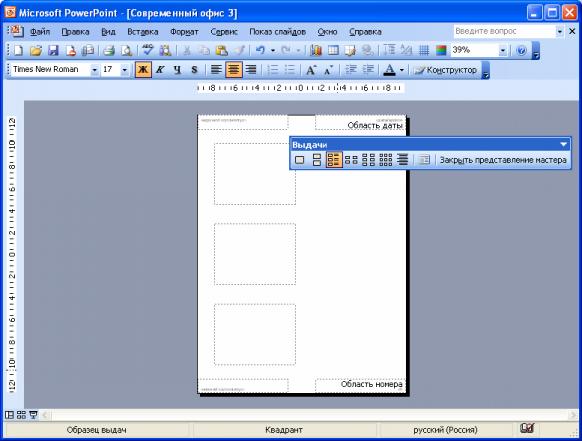Toggle align text right
Screen dimensions: 582x441
pos(251,70)
